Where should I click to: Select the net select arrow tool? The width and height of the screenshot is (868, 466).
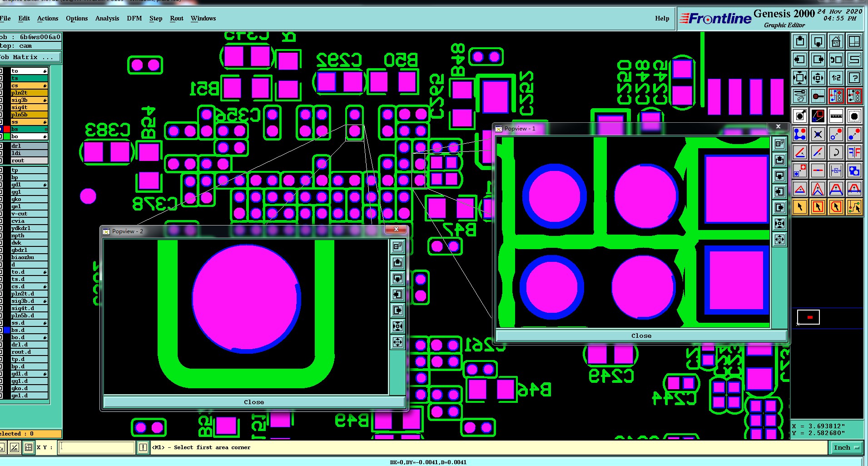(x=854, y=207)
